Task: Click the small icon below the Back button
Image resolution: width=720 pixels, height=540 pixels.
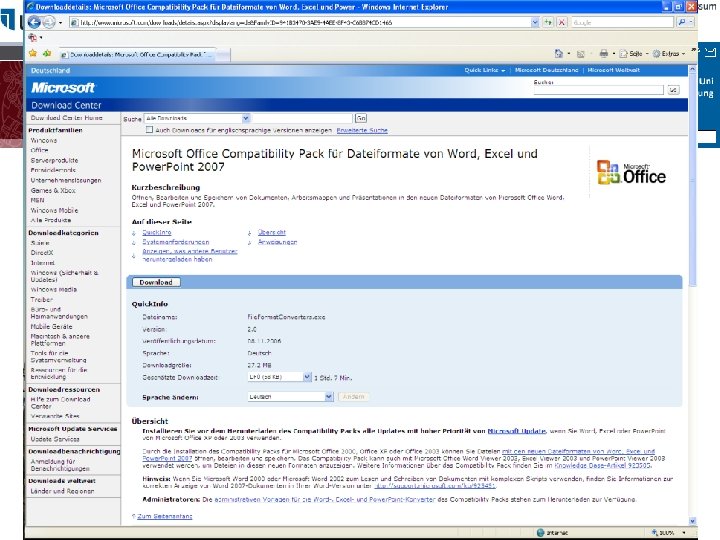Action: click(33, 37)
